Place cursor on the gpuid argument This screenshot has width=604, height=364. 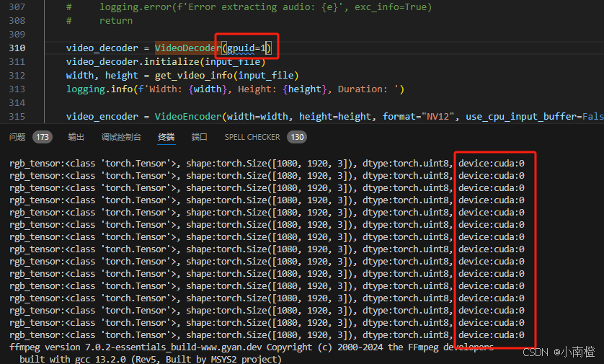[x=241, y=48]
